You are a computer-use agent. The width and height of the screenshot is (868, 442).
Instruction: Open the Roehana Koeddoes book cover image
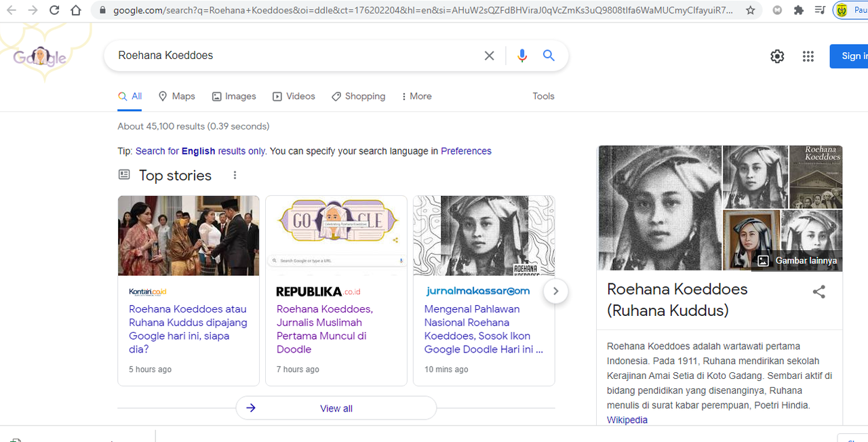click(x=816, y=176)
